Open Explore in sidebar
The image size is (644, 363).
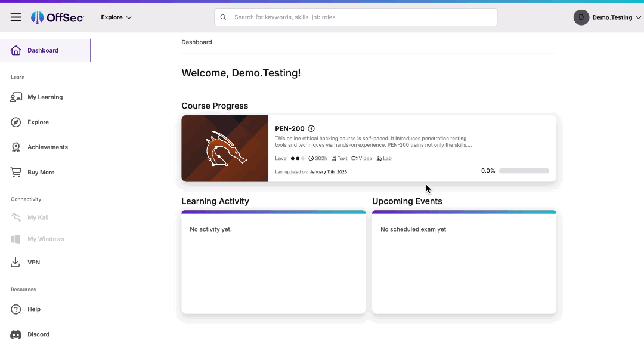(38, 122)
